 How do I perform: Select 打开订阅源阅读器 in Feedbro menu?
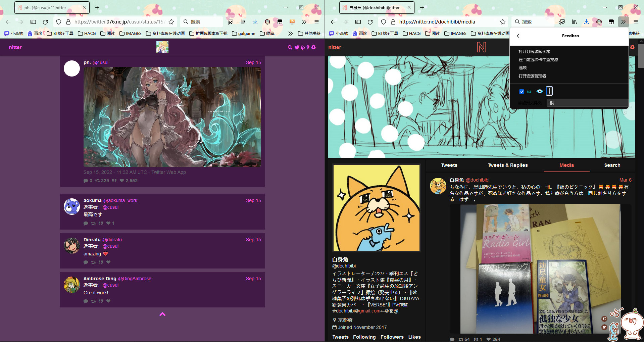pos(534,51)
